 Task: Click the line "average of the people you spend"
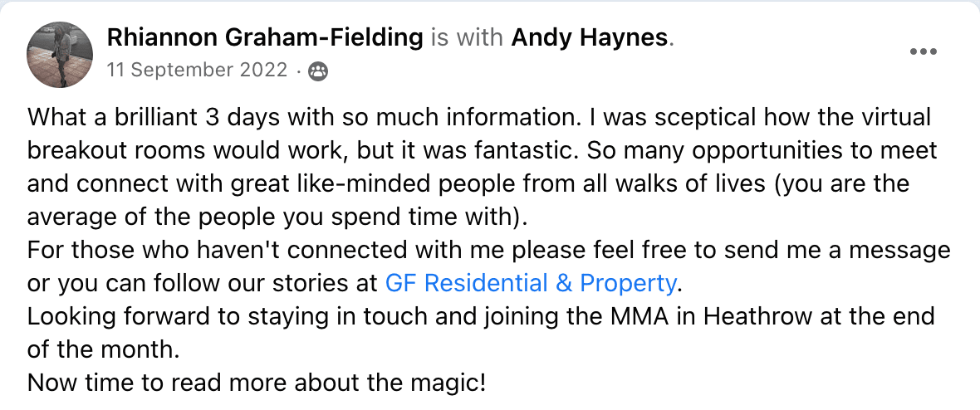click(277, 217)
